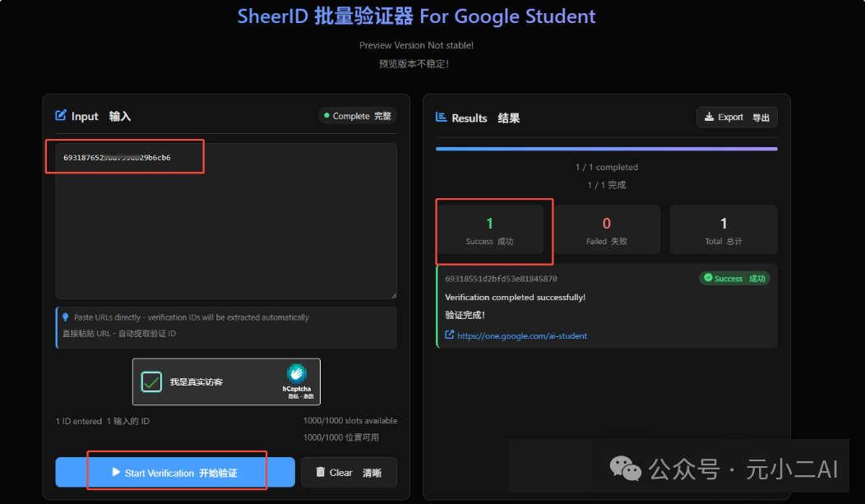Click the '1000/1000 slots available' text
This screenshot has height=504, width=865.
350,421
